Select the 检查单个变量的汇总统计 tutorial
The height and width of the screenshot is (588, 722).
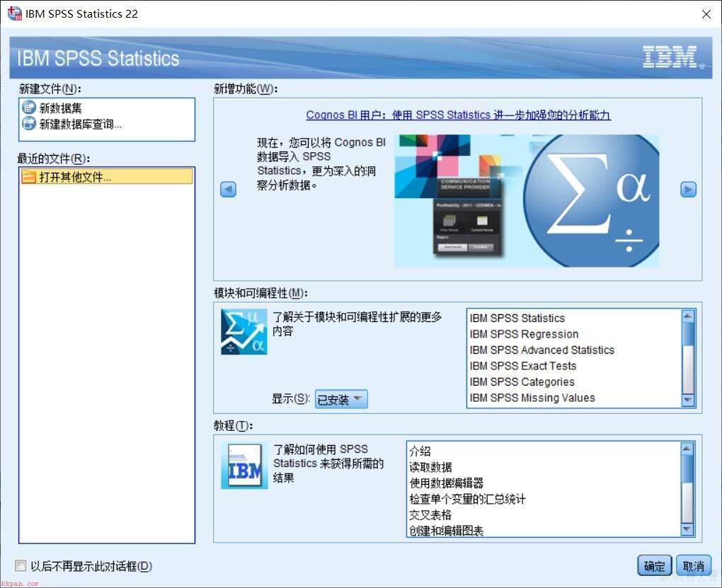click(x=544, y=499)
